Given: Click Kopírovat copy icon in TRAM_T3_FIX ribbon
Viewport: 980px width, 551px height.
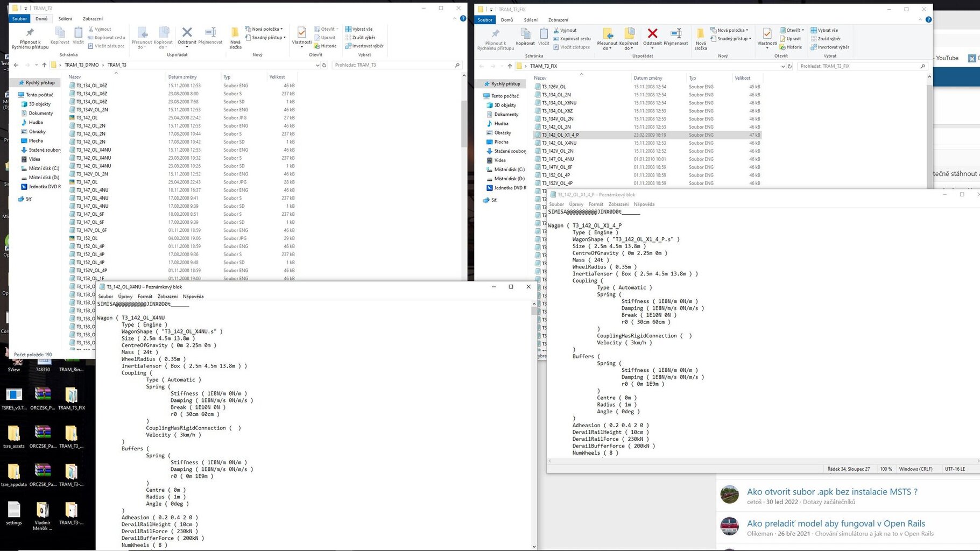Looking at the screenshot, I should [525, 36].
